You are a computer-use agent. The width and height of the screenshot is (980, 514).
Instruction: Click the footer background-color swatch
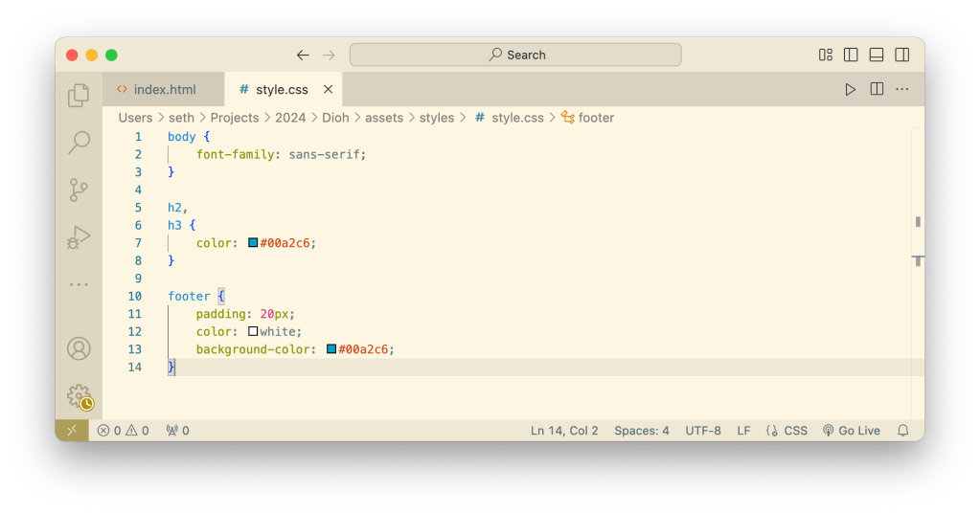point(331,349)
